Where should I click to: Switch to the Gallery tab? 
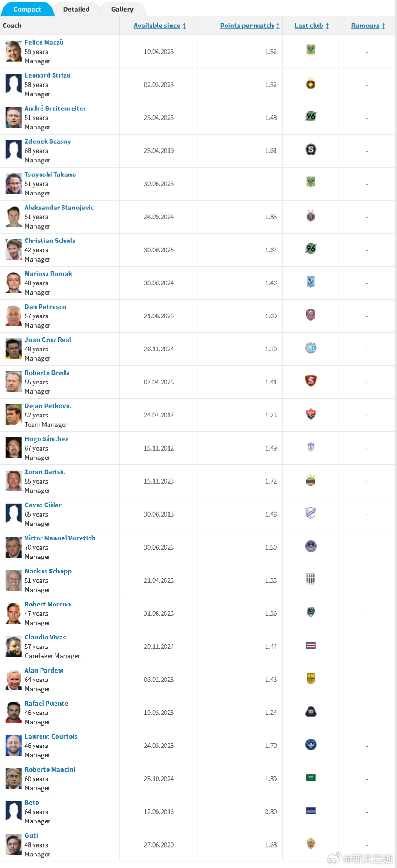pos(122,9)
